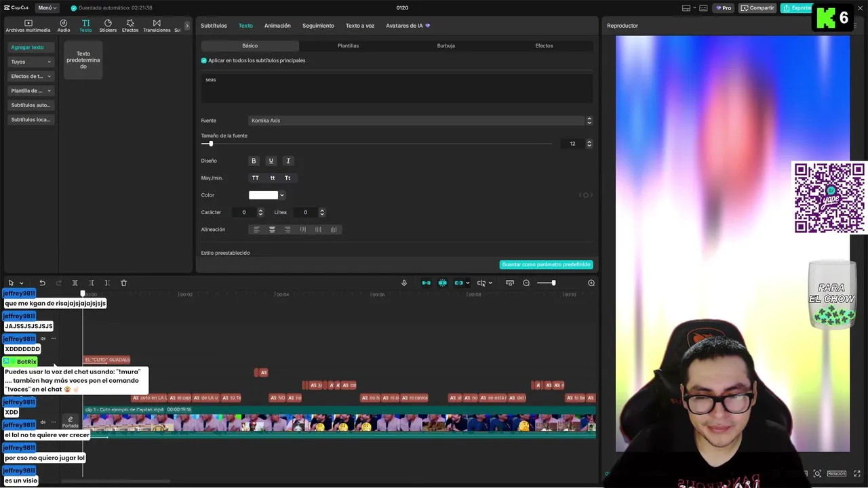Set text to all uppercase TT
The image size is (868, 488).
click(x=255, y=178)
